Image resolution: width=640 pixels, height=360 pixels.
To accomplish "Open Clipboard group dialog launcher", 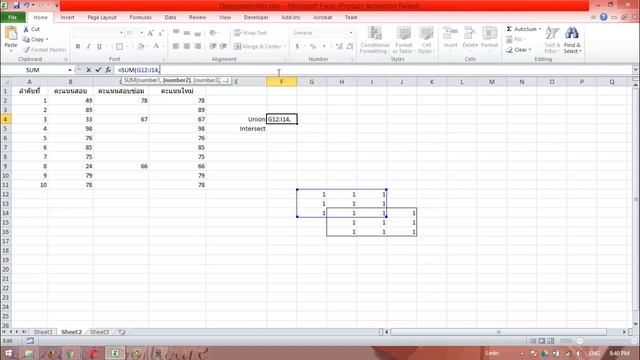I will [x=66, y=60].
